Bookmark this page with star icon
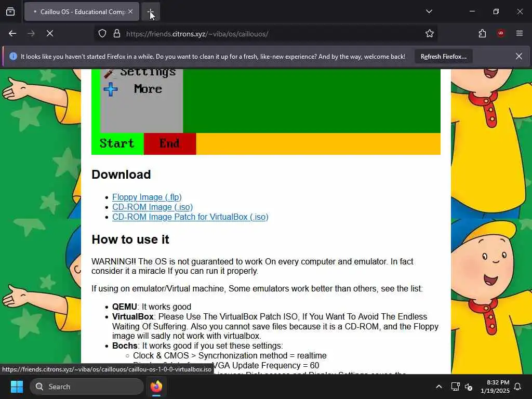This screenshot has height=399, width=532. click(x=430, y=34)
